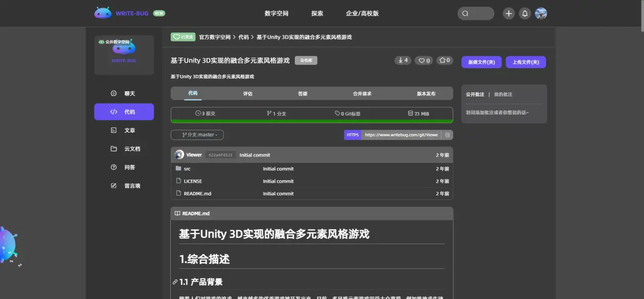The width and height of the screenshot is (644, 299).
Task: Click the 7.1 MiB storage size
Action: point(418,113)
